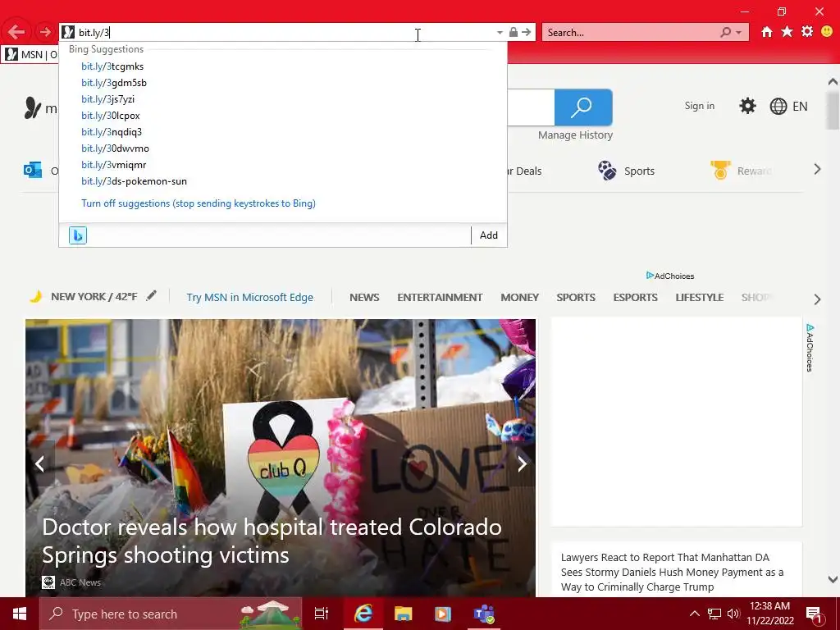Open the EN language globe selector
840x630 pixels.
click(788, 106)
